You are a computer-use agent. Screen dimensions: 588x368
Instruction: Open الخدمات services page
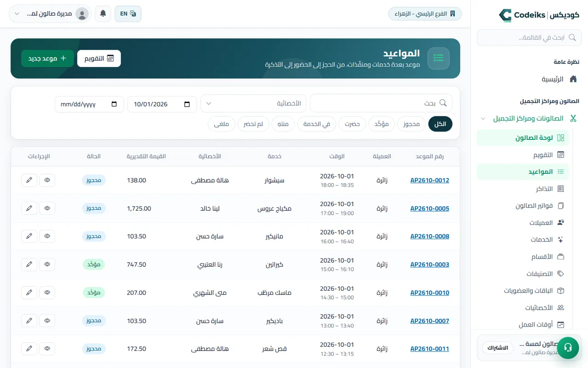tap(523, 240)
